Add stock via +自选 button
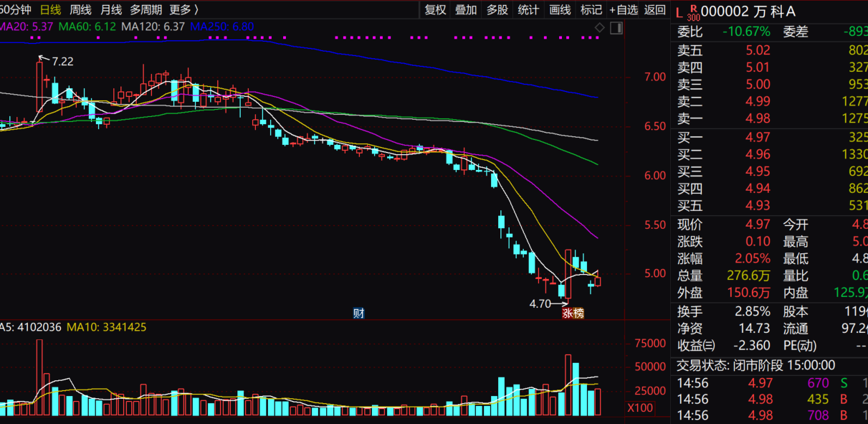The width and height of the screenshot is (868, 424). [623, 9]
